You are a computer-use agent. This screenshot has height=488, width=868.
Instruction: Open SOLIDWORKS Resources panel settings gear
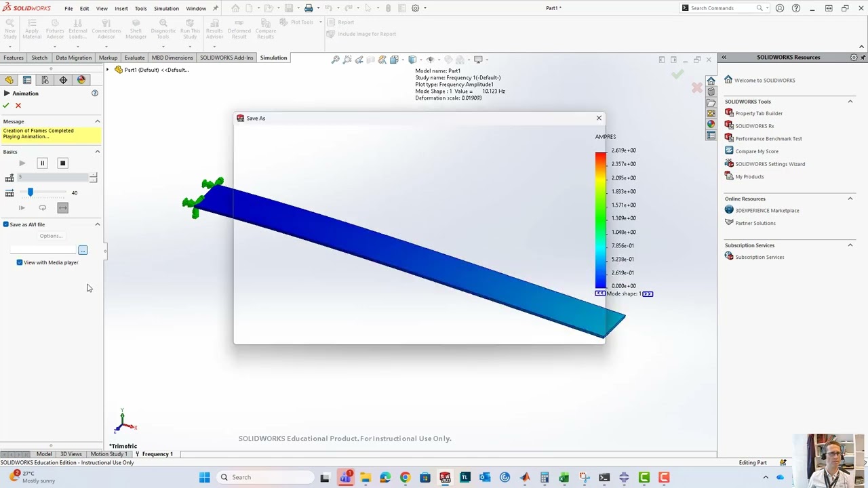pyautogui.click(x=854, y=58)
